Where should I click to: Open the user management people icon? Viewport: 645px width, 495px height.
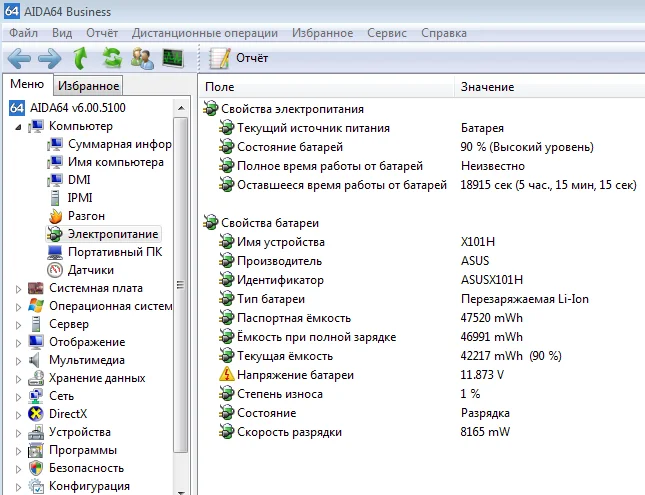pos(142,58)
